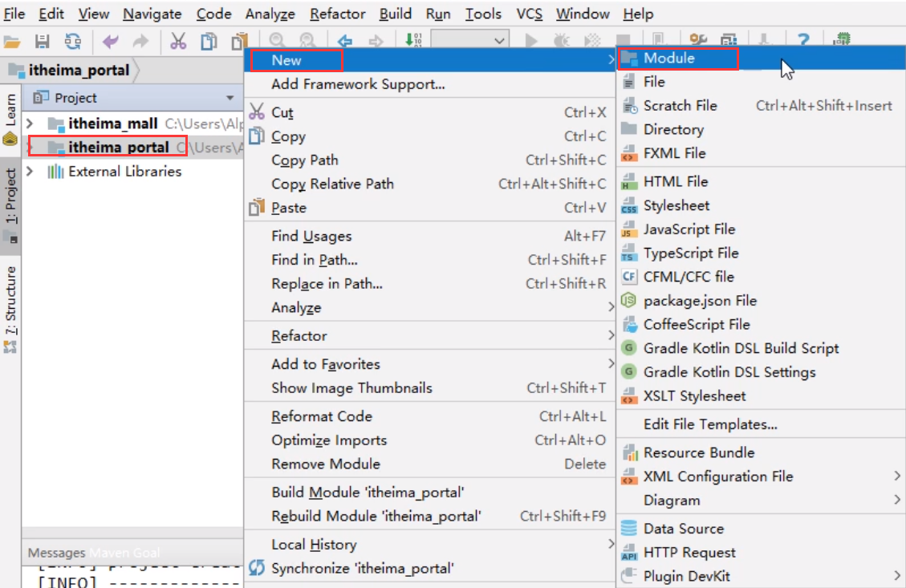This screenshot has height=588, width=906.
Task: Click the Run play toolbar icon
Action: click(531, 40)
